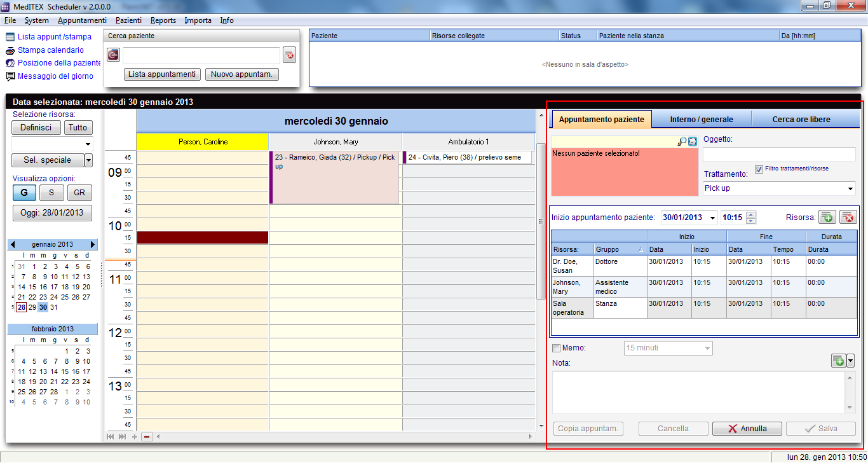Image resolution: width=868 pixels, height=463 pixels.
Task: Click the Cerca paziente search field
Action: (201, 55)
